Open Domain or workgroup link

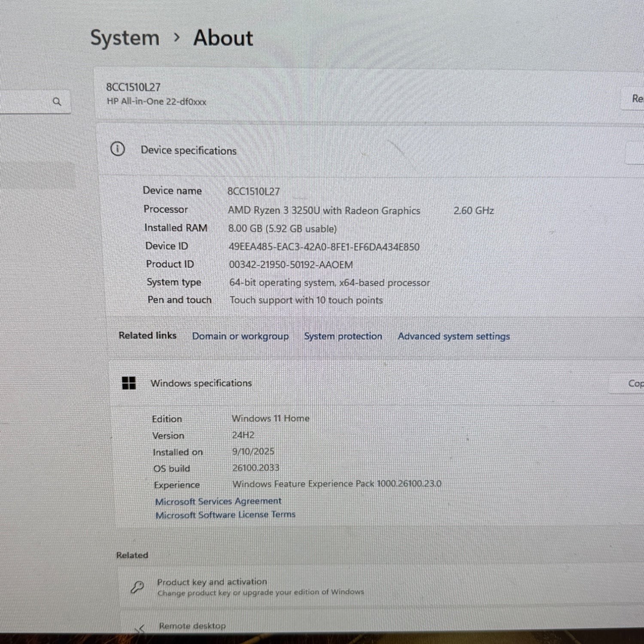(240, 336)
